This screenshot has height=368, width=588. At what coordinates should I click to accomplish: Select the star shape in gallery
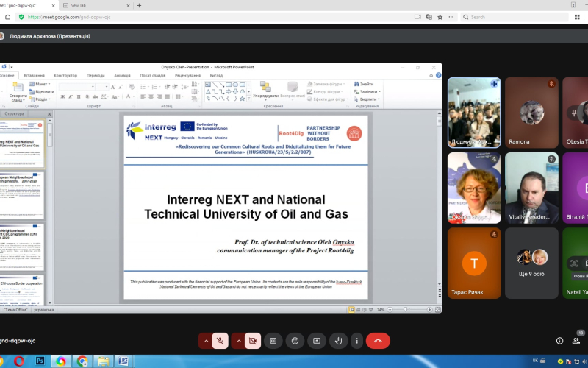243,99
